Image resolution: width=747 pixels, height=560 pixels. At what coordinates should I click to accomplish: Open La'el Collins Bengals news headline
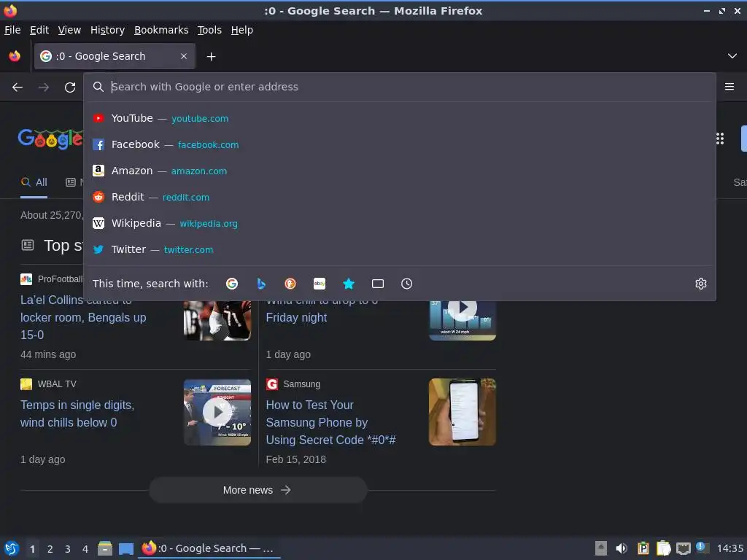point(83,318)
